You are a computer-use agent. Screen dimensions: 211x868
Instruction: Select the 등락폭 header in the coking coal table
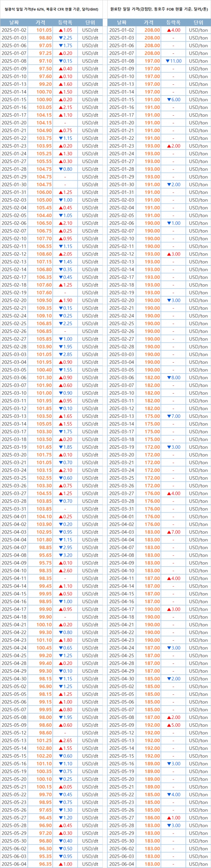click(173, 22)
